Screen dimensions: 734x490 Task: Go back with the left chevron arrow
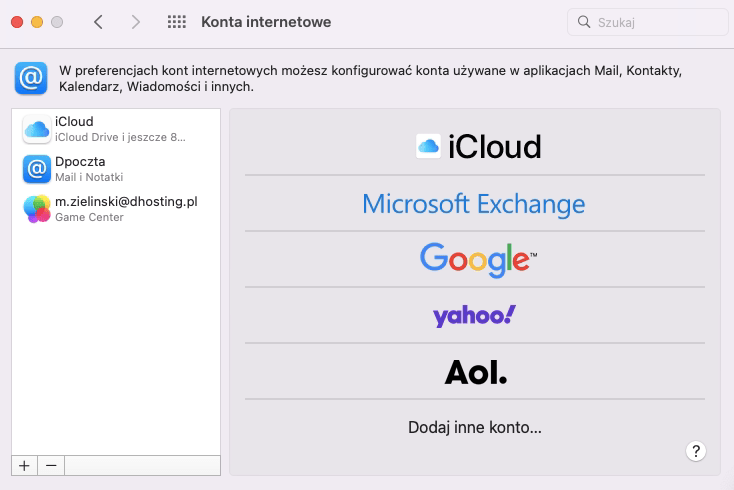98,22
